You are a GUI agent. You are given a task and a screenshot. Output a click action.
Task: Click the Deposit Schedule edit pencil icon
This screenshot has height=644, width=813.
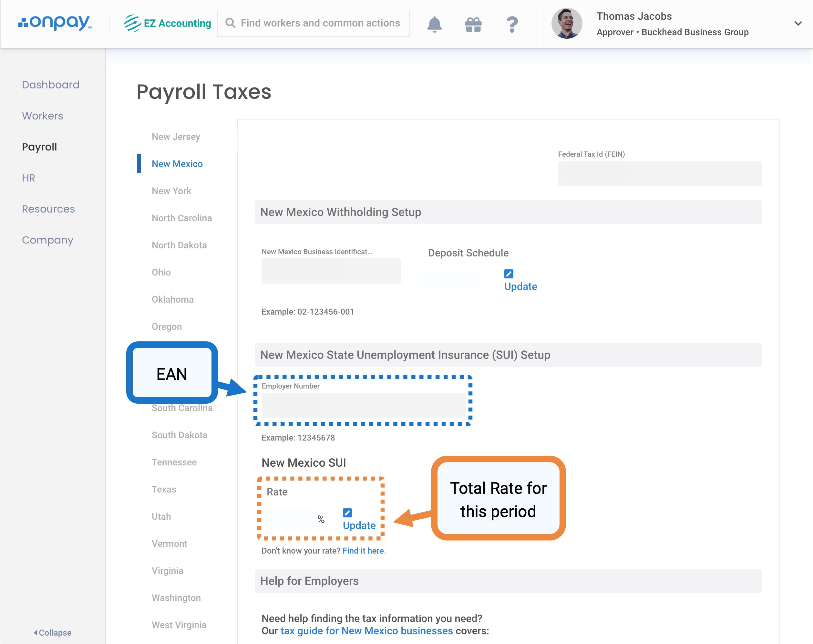pyautogui.click(x=509, y=274)
